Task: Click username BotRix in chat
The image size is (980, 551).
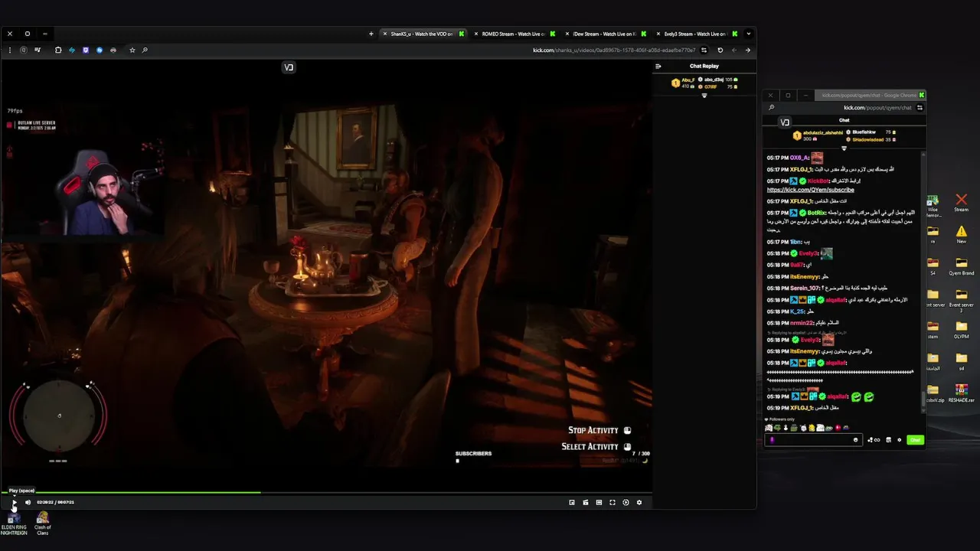Action: click(817, 213)
